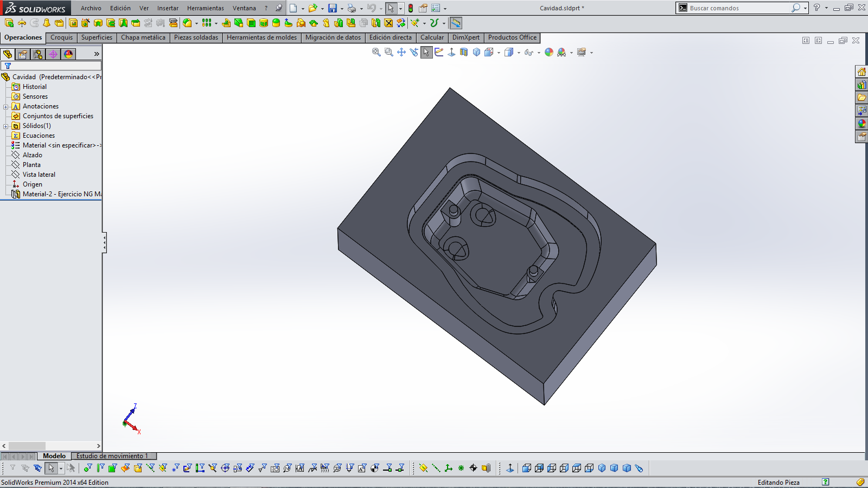Open the view settings dropdown arrow
The height and width of the screenshot is (488, 868).
pyautogui.click(x=591, y=53)
